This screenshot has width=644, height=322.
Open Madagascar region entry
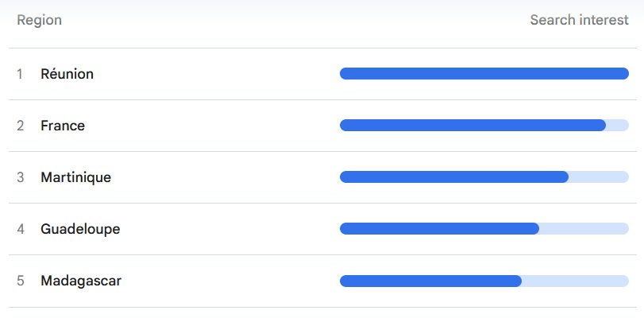coord(81,281)
